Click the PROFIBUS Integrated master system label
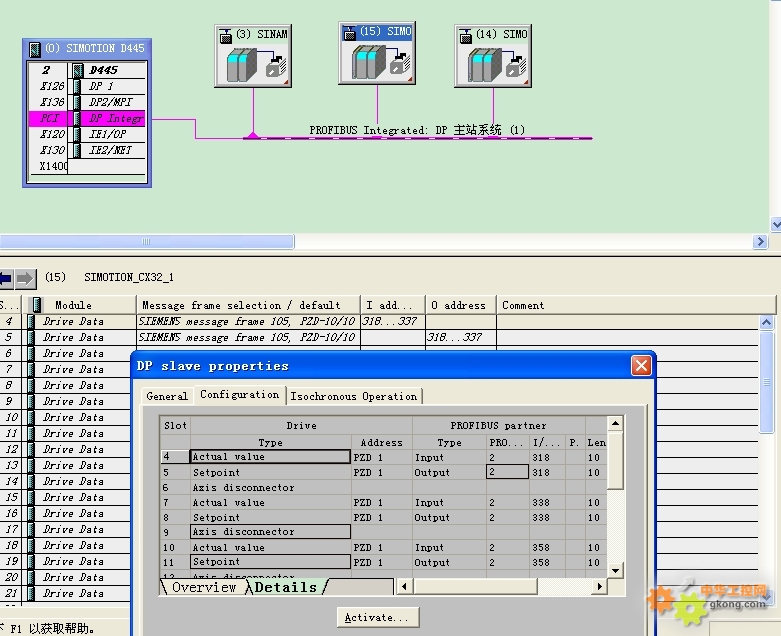781x636 pixels. point(417,130)
